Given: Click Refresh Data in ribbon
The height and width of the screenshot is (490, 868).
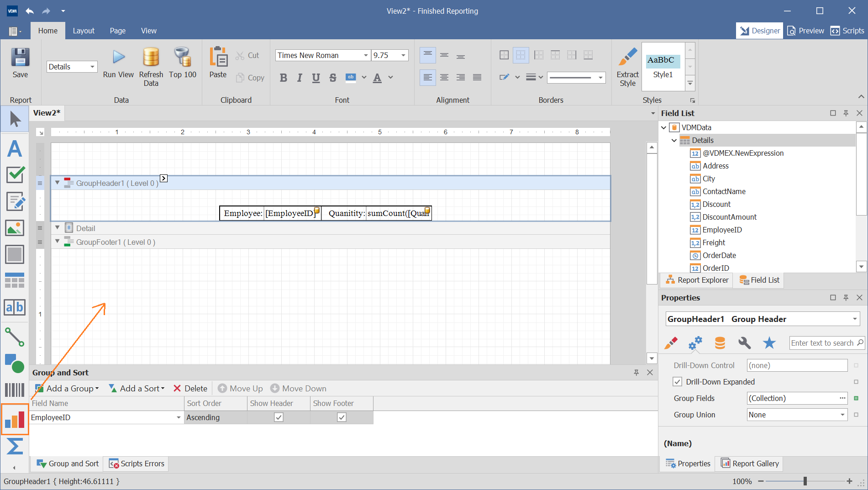Looking at the screenshot, I should (151, 67).
